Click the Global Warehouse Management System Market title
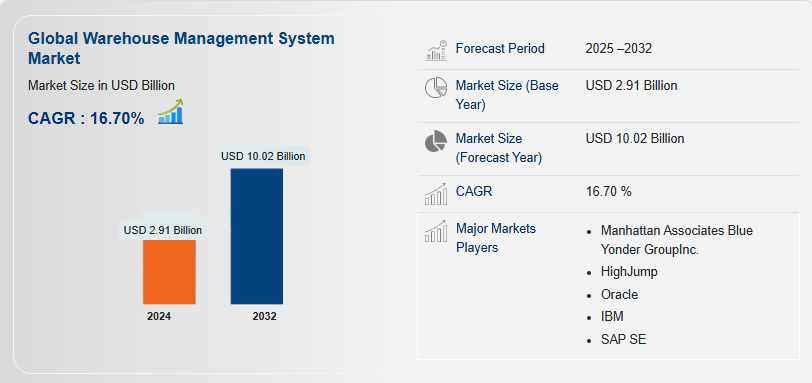812x383 pixels. (181, 48)
